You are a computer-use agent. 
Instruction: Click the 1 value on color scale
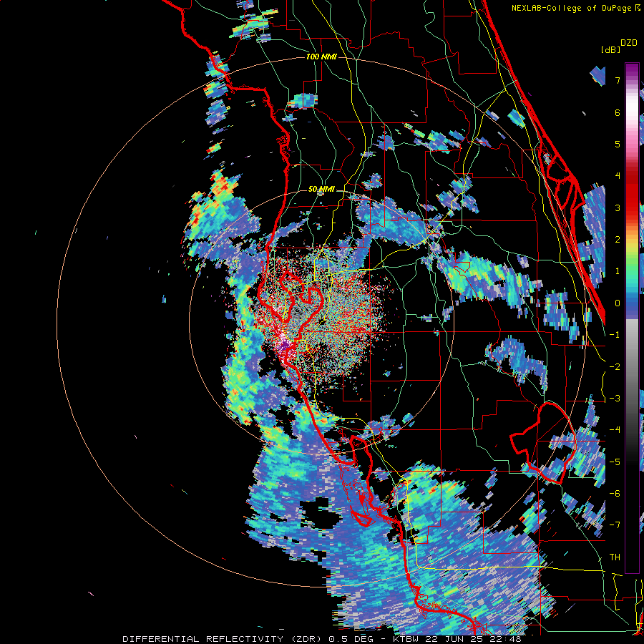(618, 271)
